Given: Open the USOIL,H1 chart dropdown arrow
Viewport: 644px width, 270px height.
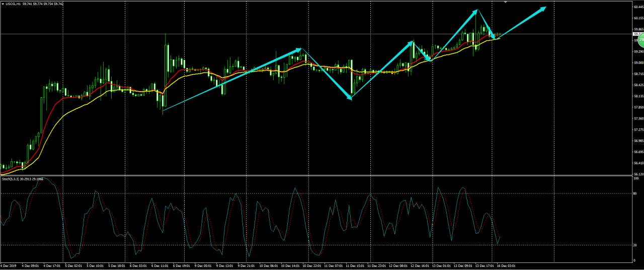Looking at the screenshot, I should pyautogui.click(x=2, y=4).
